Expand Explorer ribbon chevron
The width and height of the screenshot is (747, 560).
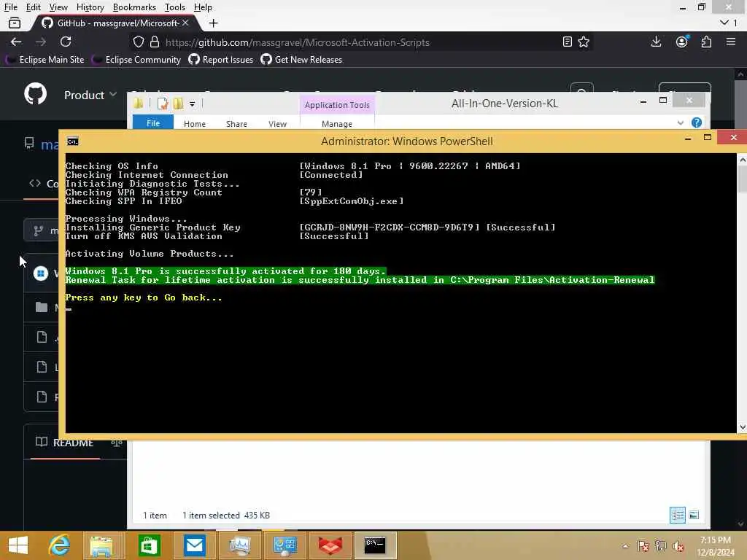[681, 122]
